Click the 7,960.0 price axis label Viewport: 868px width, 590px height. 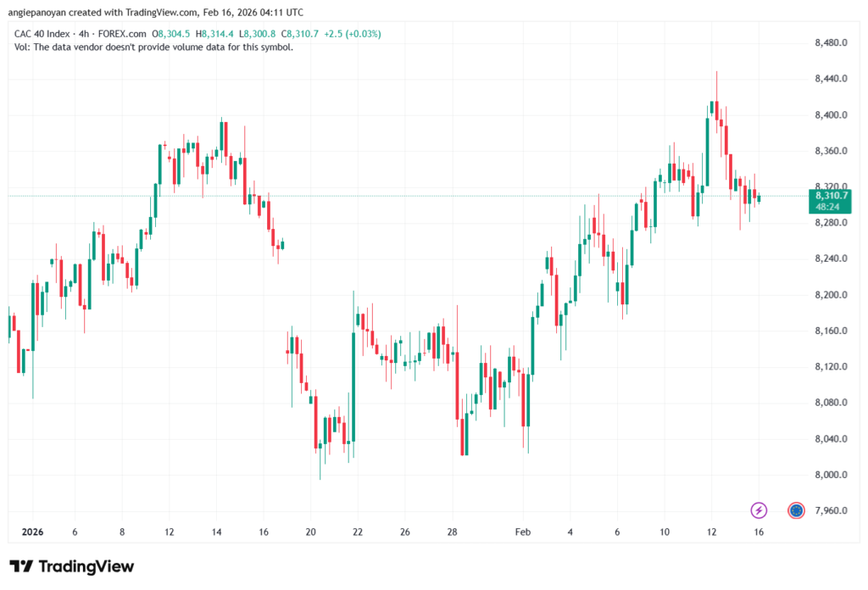click(831, 510)
